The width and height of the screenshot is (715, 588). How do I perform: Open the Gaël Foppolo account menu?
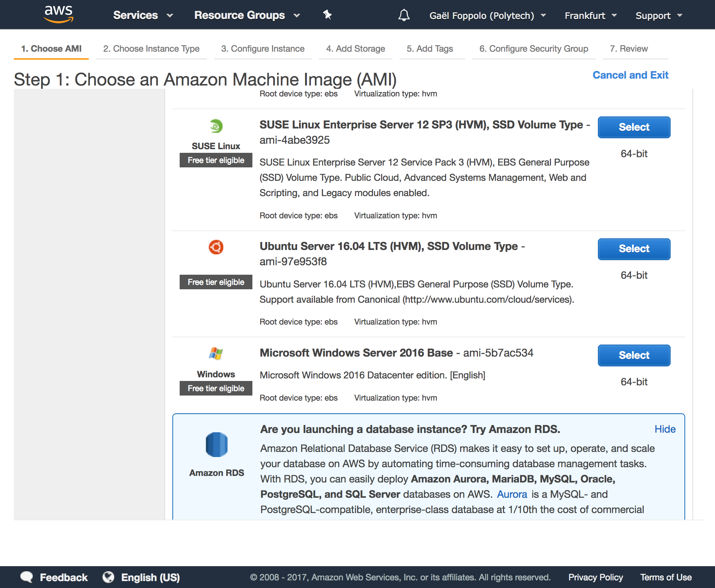click(x=487, y=16)
